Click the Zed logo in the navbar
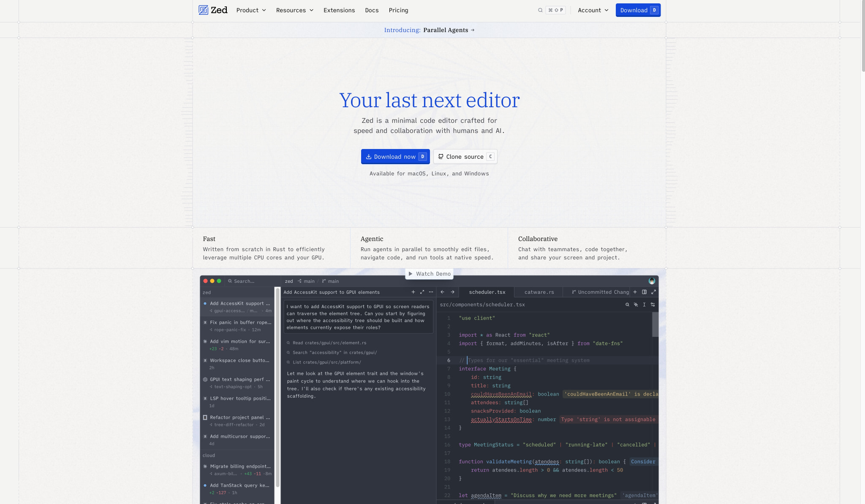Viewport: 865px width, 504px height. [213, 10]
